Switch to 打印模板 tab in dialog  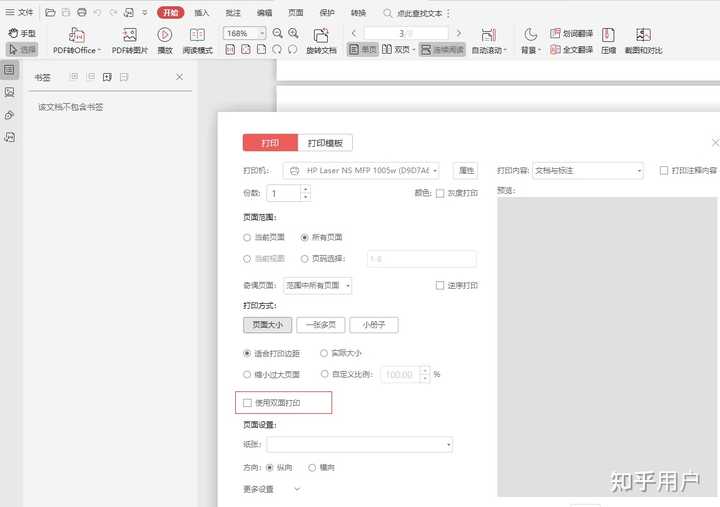point(325,143)
